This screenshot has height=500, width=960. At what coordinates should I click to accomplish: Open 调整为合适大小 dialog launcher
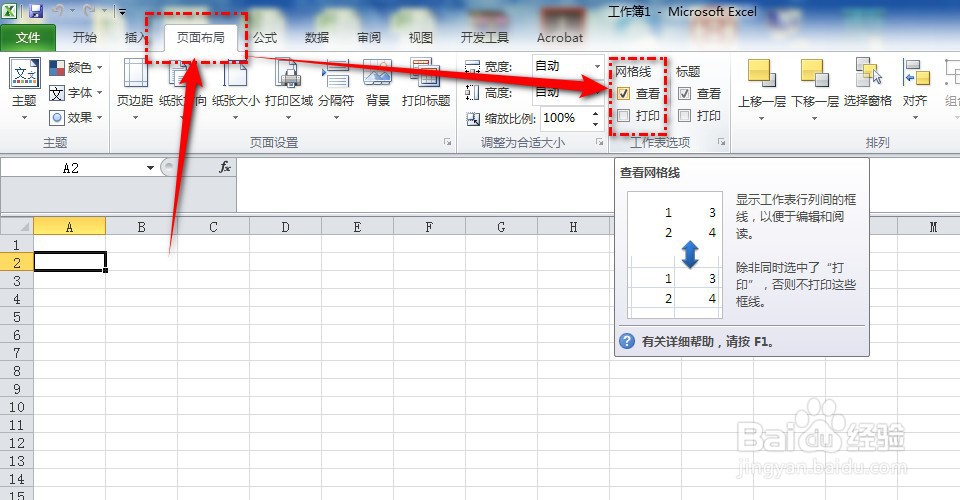tap(599, 142)
